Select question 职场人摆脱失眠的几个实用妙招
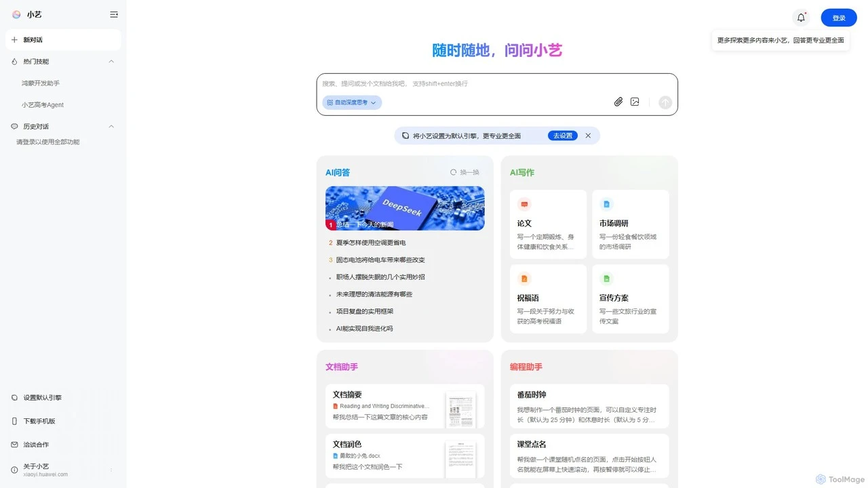Screen dimensions: 868x488 (380, 277)
